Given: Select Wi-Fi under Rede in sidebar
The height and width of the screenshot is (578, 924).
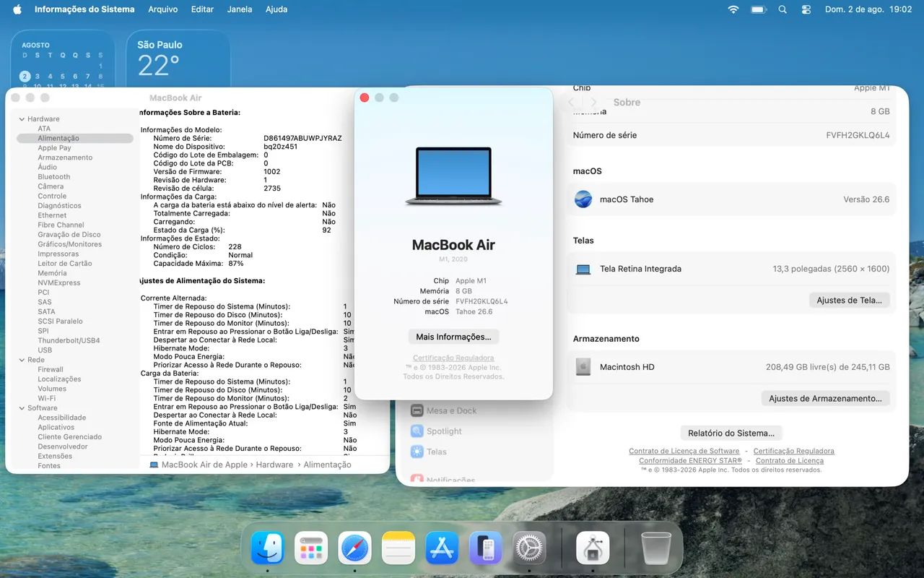Looking at the screenshot, I should [47, 398].
